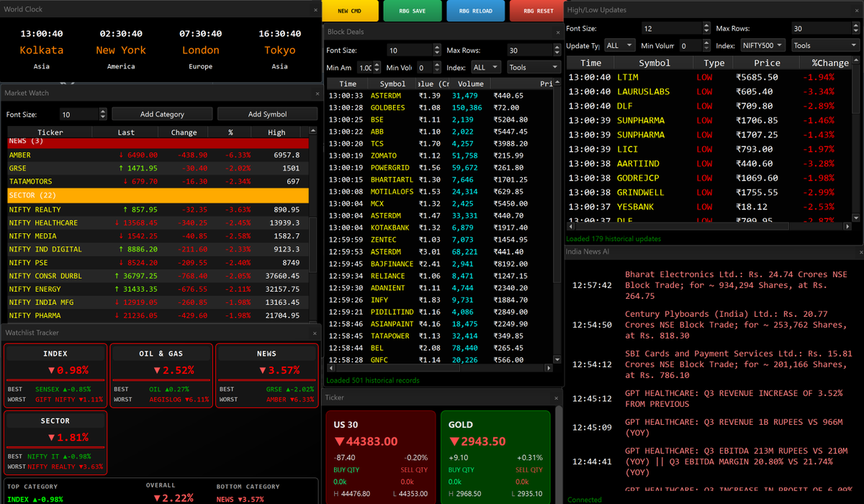Click the Kolkata clock in World Clock
Screen dimensions: 864x504
coord(41,50)
